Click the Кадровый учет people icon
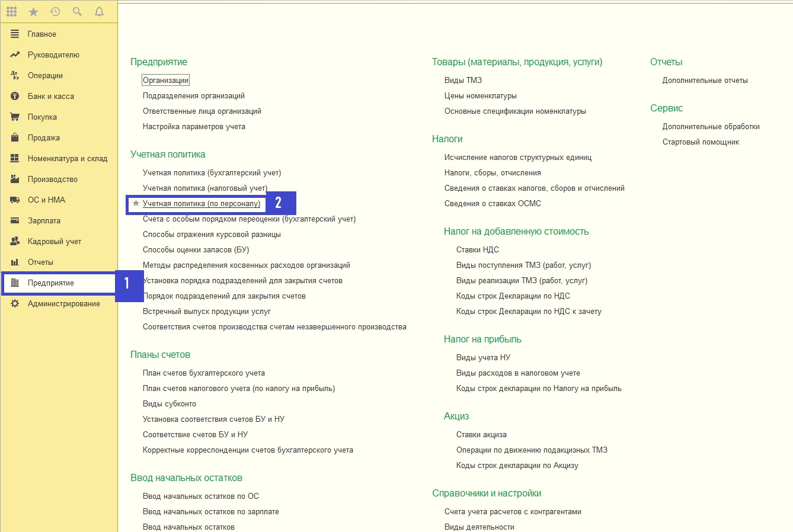The width and height of the screenshot is (793, 532). point(15,241)
